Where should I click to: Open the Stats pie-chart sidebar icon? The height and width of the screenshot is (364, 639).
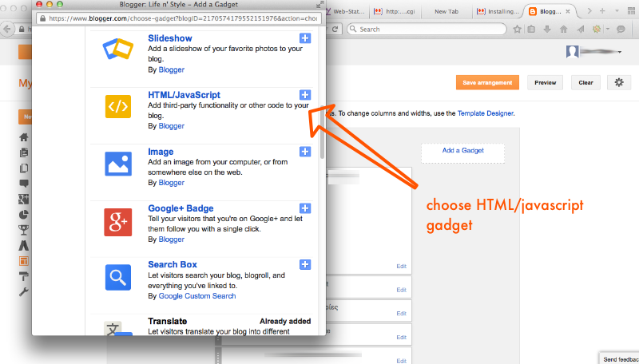coord(24,215)
